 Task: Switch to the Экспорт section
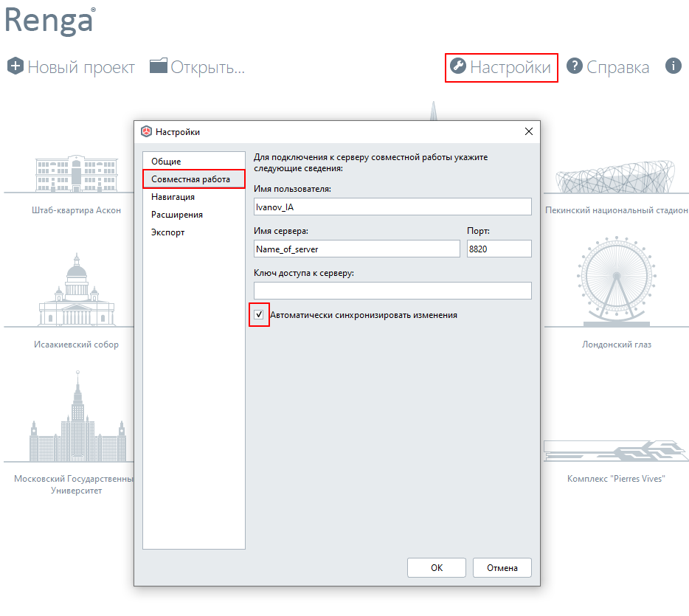194,232
